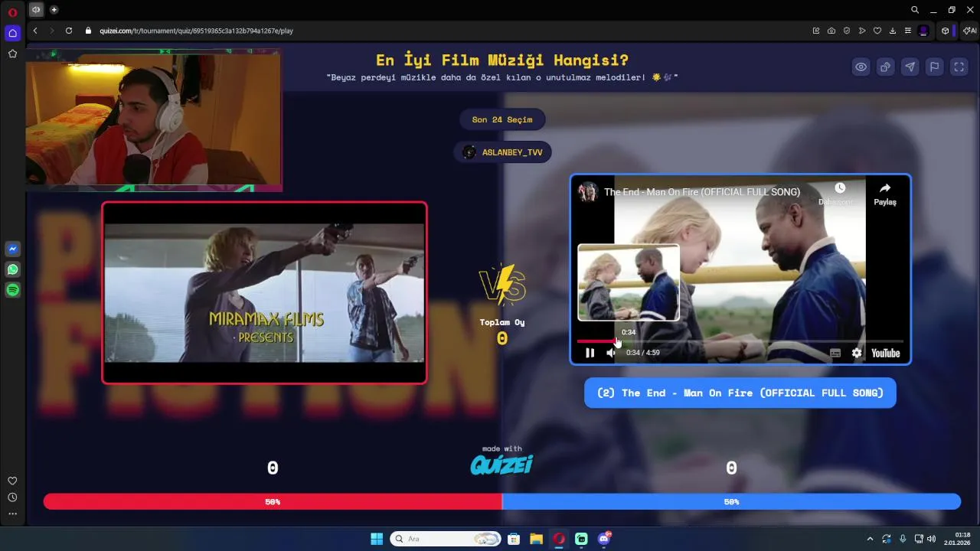
Task: Click the red 50% vote bar
Action: coord(273,501)
